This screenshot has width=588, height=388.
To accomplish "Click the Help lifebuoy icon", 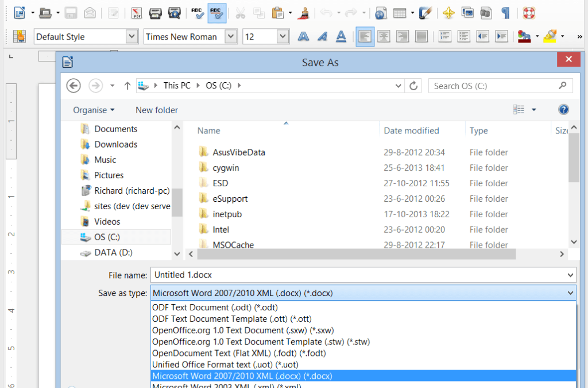I will tap(528, 13).
